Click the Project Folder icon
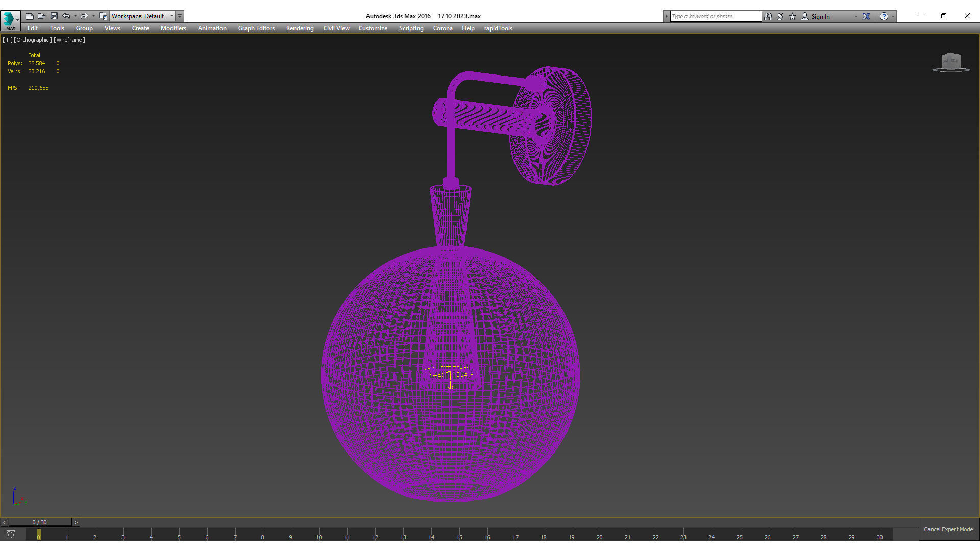The height and width of the screenshot is (551, 980). 103,16
